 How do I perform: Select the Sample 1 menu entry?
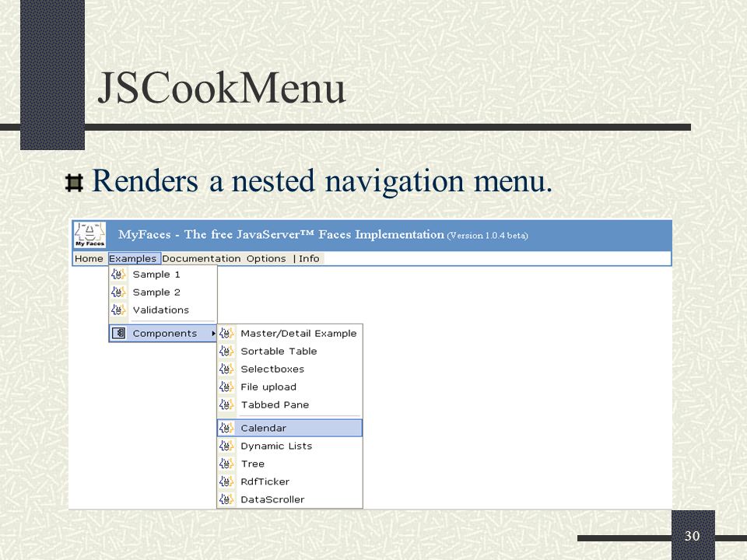[163, 275]
